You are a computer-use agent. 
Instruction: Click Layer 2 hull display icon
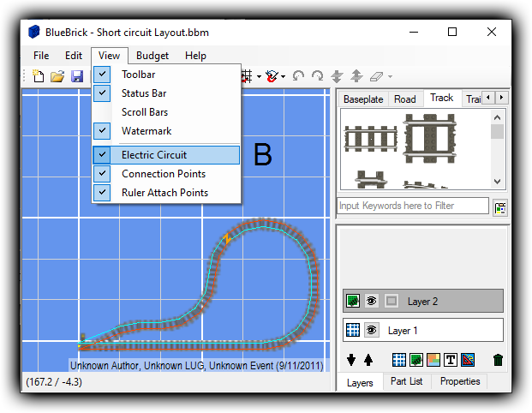coord(392,301)
